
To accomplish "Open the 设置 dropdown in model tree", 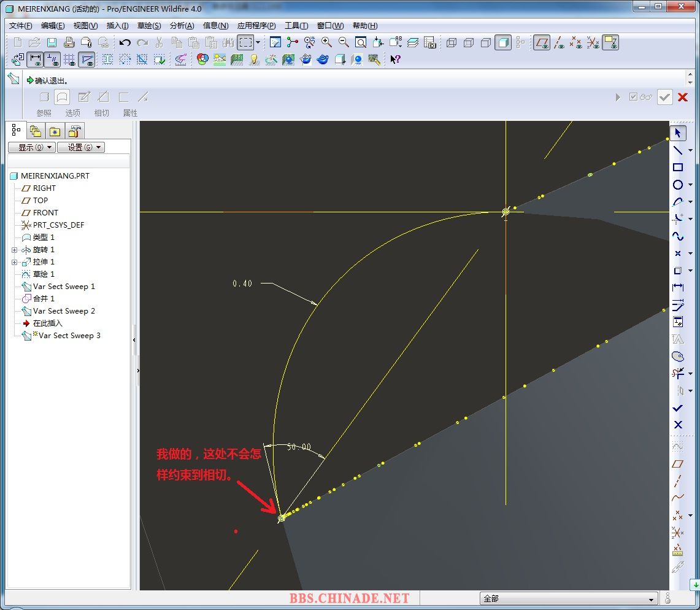I will 81,147.
